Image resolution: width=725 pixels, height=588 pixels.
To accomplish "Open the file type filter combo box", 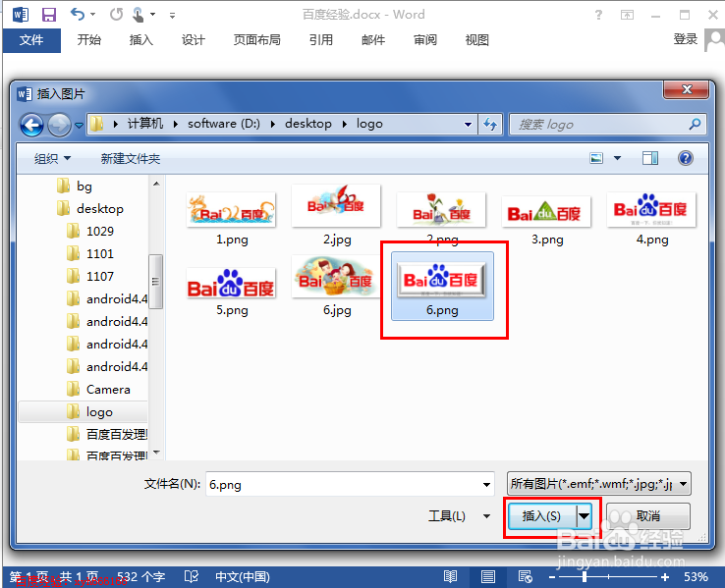I will [599, 484].
